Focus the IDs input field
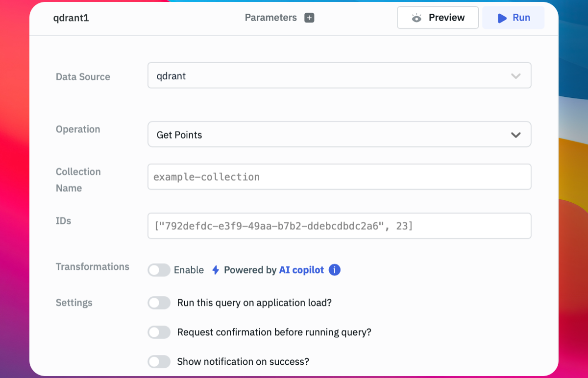The image size is (588, 378). click(x=339, y=226)
